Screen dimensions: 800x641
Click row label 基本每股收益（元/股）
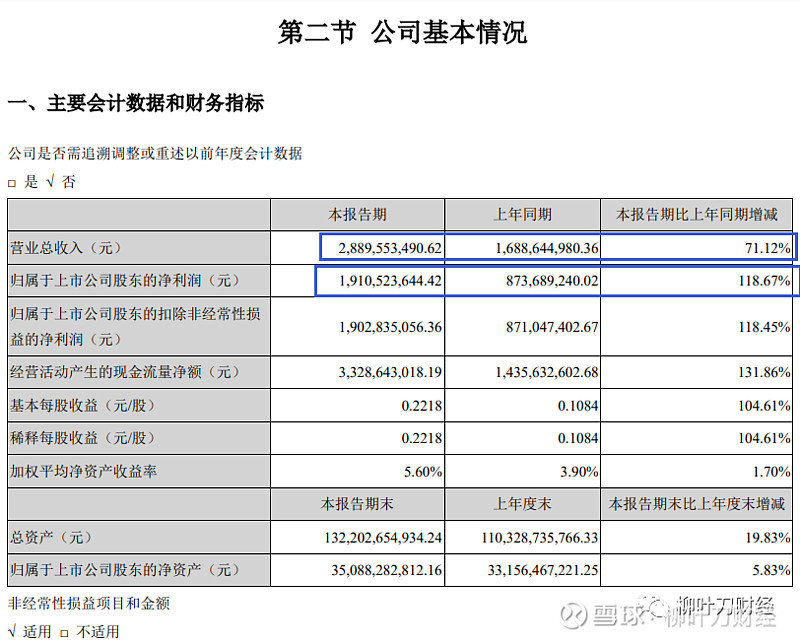(x=83, y=406)
